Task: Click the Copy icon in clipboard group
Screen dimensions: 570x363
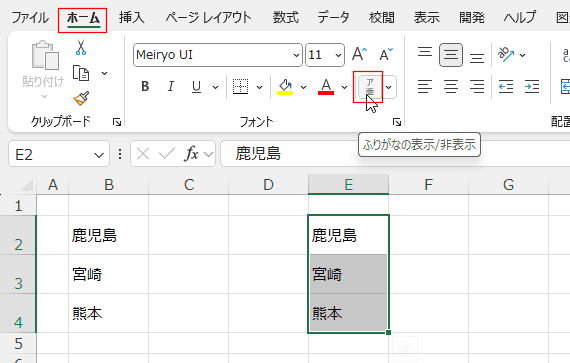Action: click(81, 73)
